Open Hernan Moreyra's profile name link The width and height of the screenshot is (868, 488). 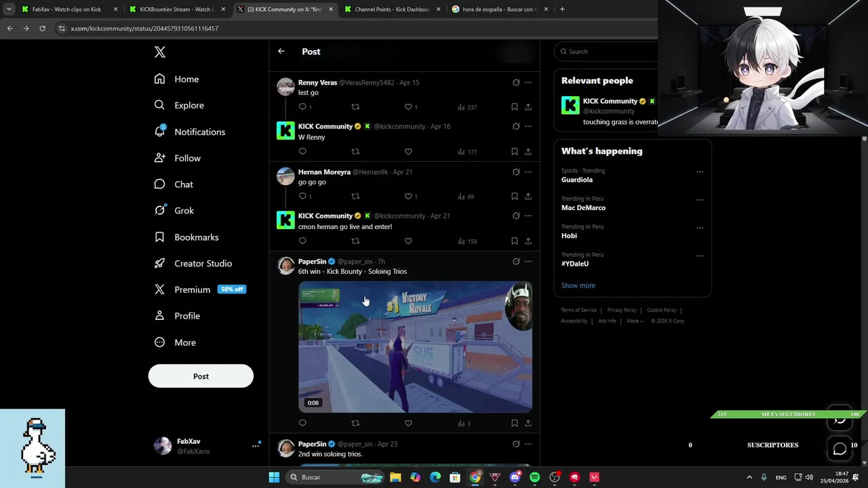coord(324,172)
